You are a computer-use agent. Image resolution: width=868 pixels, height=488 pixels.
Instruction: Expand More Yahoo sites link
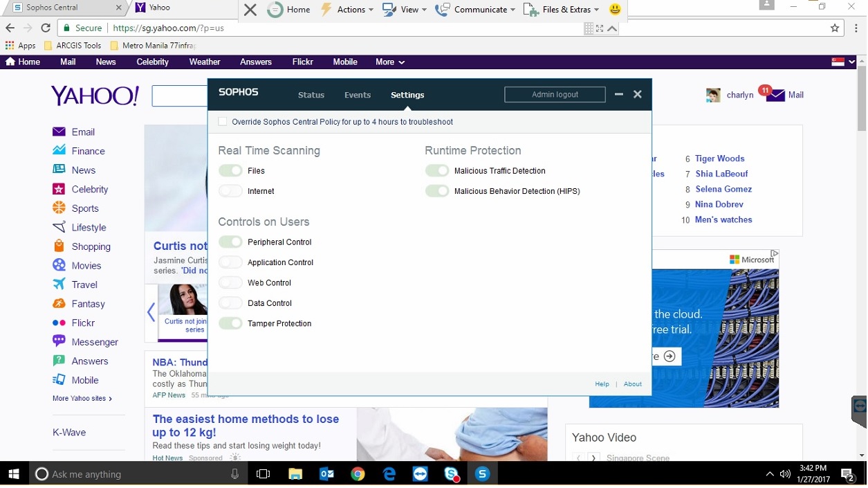[x=82, y=399]
